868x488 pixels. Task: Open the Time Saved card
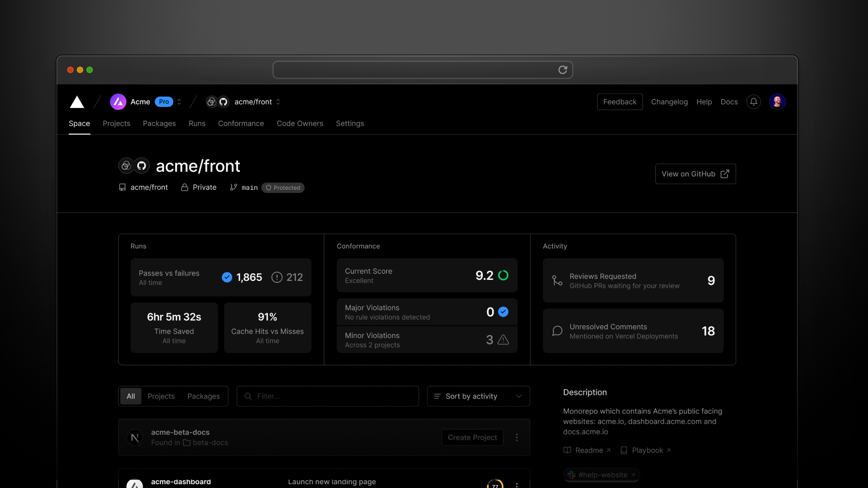click(x=174, y=328)
